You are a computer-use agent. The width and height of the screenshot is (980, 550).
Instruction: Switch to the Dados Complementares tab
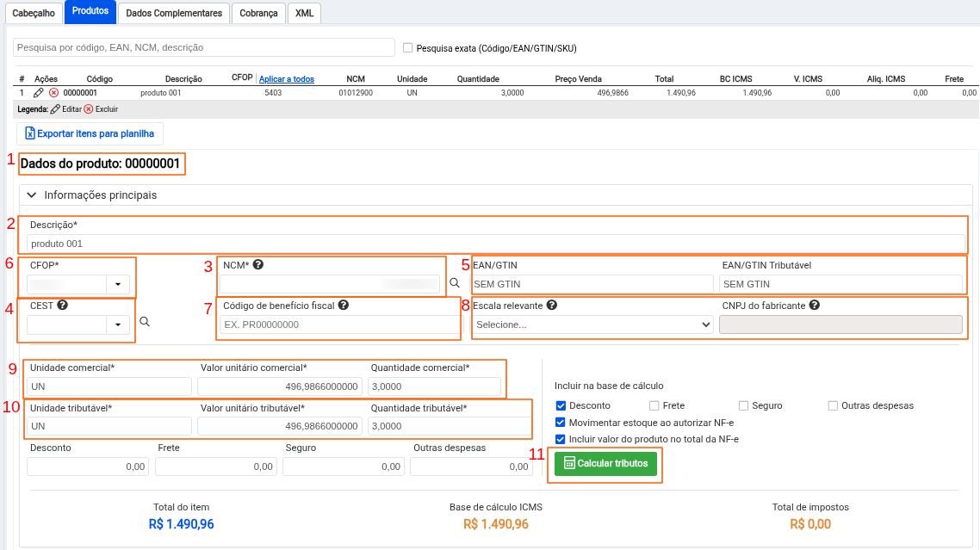(x=173, y=13)
